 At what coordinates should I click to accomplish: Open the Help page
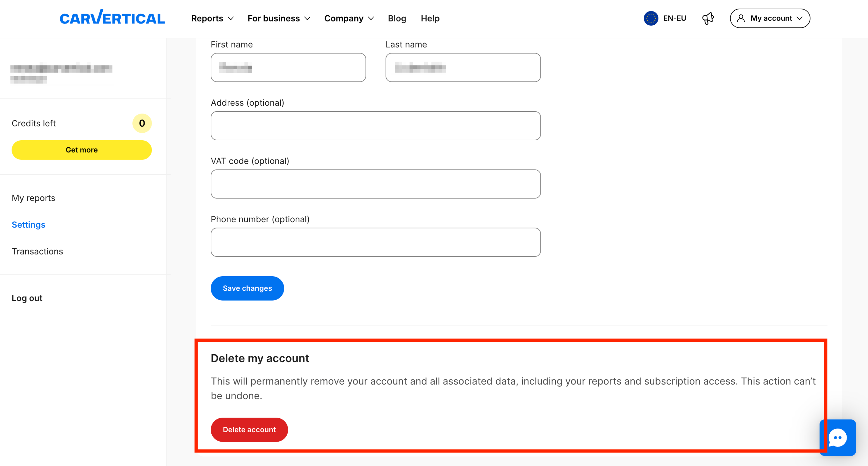click(430, 18)
